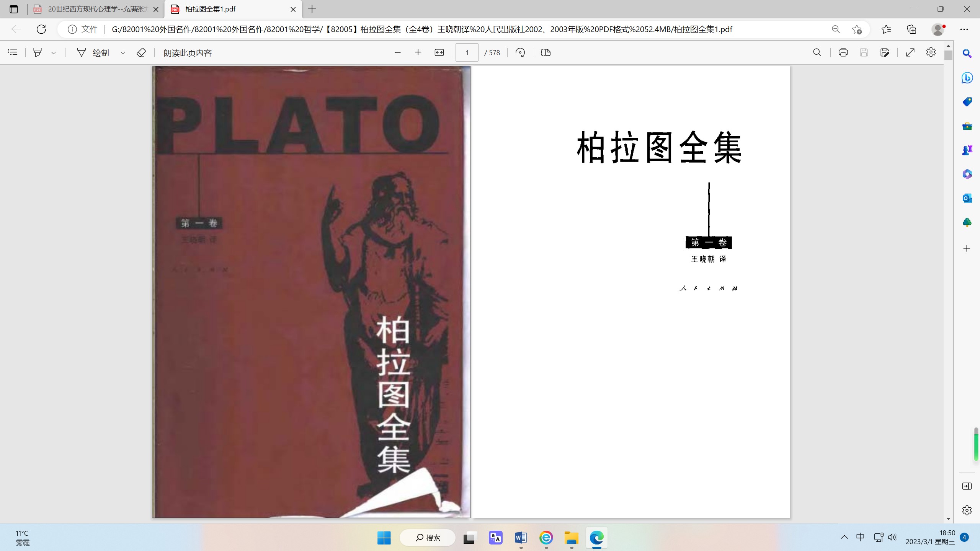Open the table of contents panel
The width and height of the screenshot is (980, 551).
pyautogui.click(x=13, y=52)
